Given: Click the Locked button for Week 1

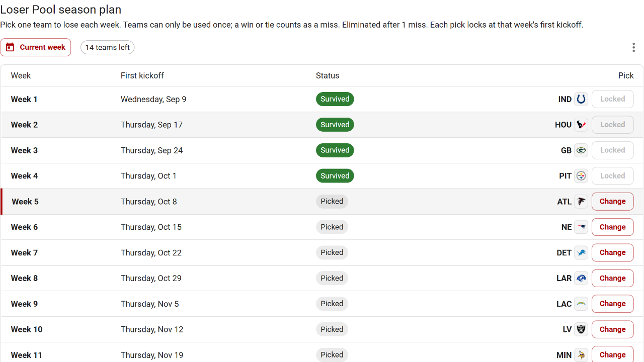Looking at the screenshot, I should point(612,99).
